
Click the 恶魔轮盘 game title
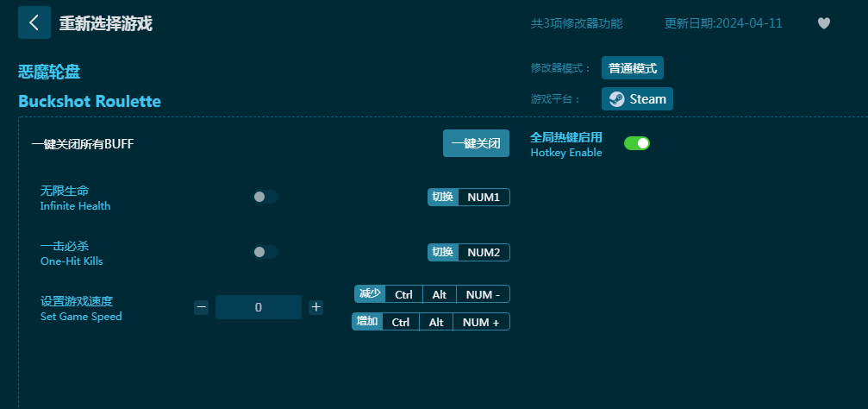point(49,72)
